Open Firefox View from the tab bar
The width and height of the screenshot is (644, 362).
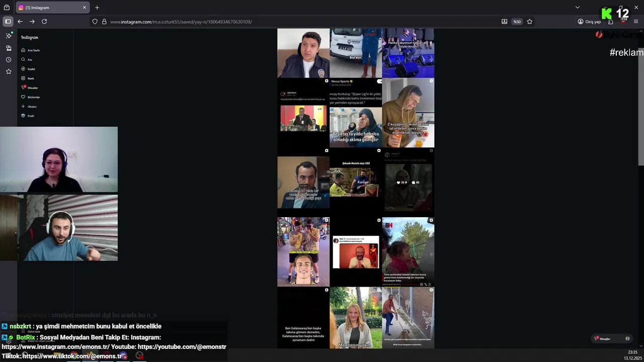[x=7, y=8]
